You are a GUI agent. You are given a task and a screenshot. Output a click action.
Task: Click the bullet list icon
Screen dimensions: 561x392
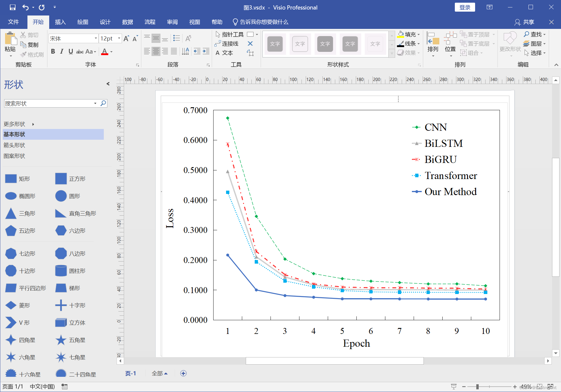coord(177,38)
